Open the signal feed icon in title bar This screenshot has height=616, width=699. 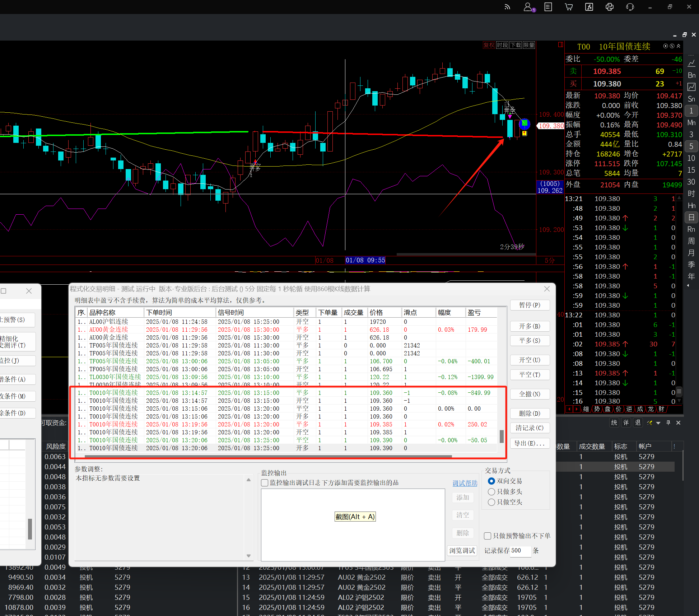[x=507, y=7]
